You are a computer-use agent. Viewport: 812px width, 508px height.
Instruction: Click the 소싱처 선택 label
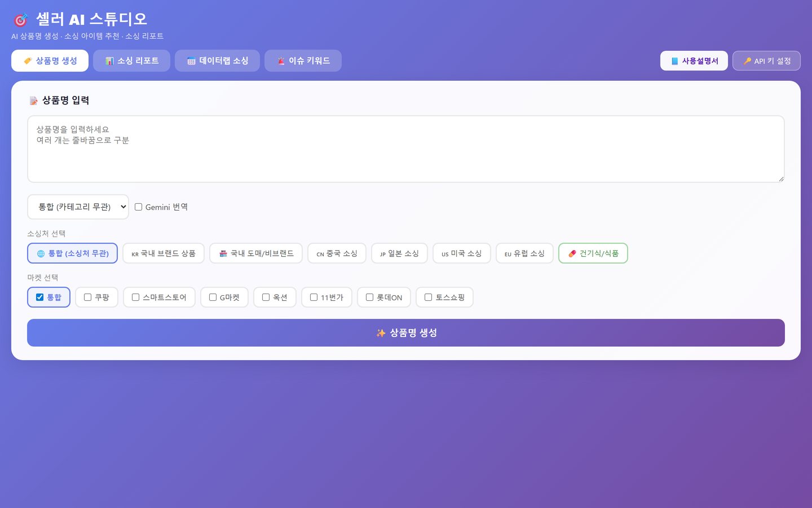[46, 234]
